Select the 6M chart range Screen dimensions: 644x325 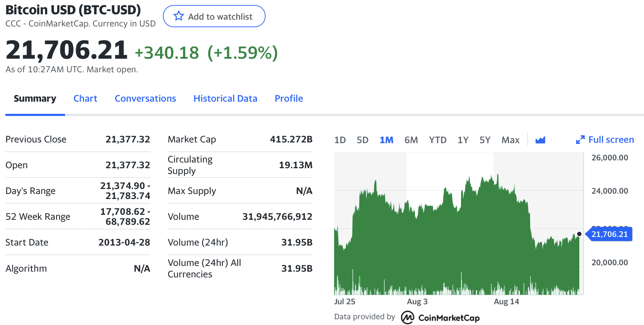point(411,140)
